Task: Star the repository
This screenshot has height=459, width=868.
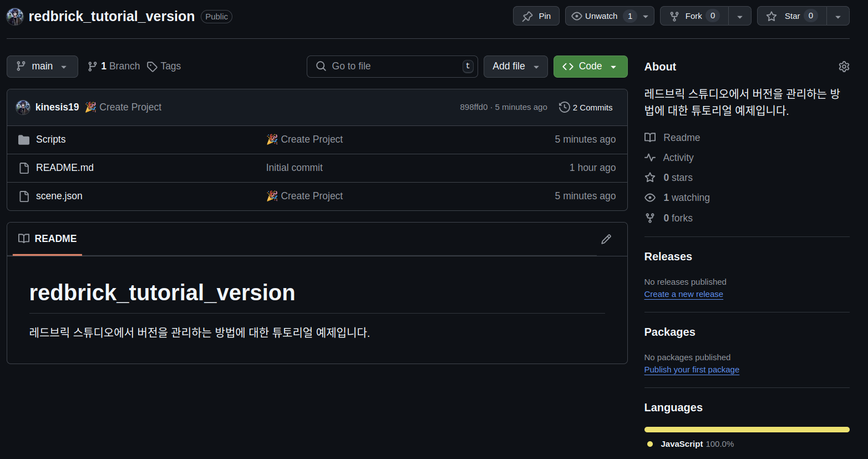Action: tap(792, 16)
